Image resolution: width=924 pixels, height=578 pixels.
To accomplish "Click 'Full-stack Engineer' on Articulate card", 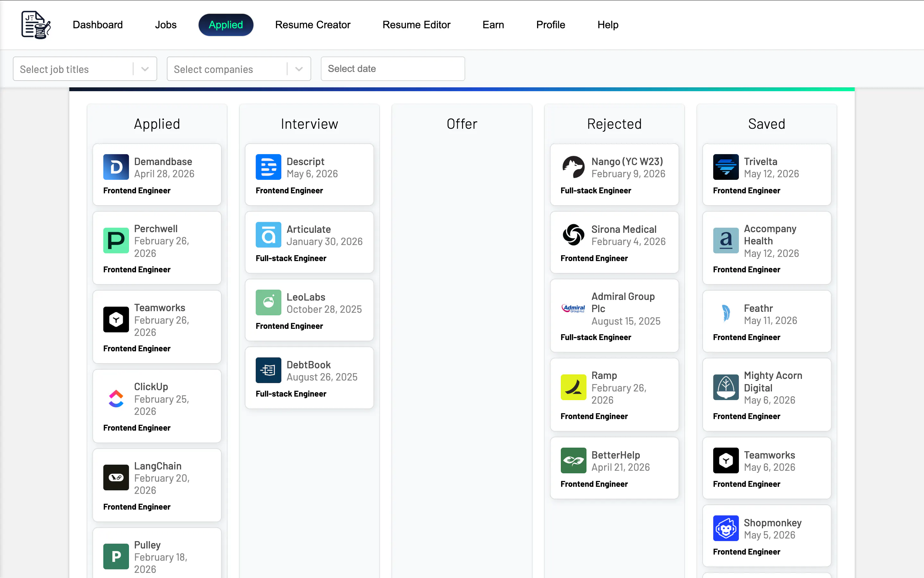I will pyautogui.click(x=291, y=258).
